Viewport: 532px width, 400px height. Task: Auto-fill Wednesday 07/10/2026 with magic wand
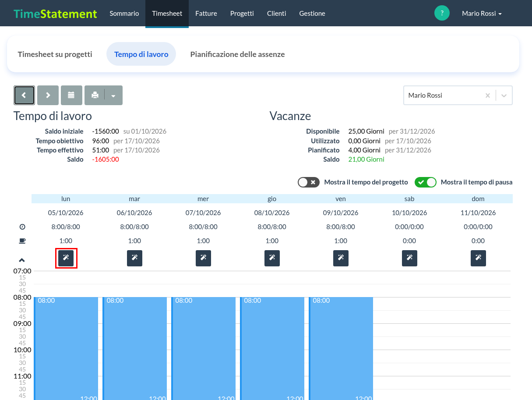click(x=203, y=258)
